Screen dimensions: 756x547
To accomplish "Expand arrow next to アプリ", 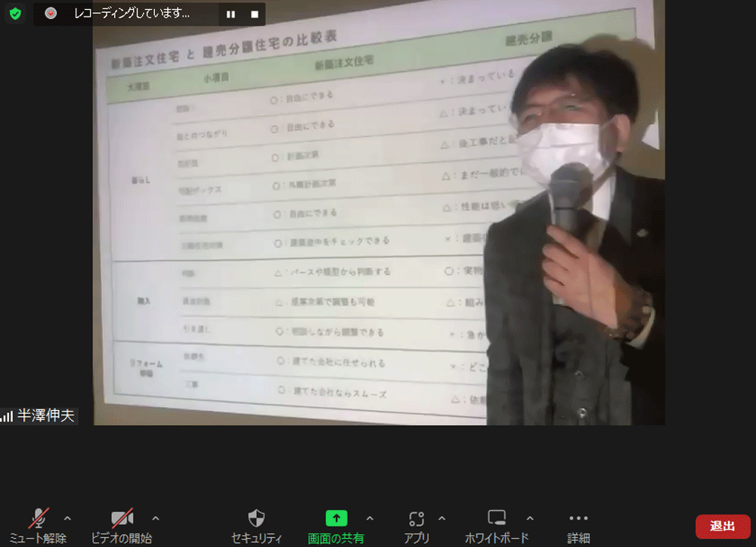I will (x=442, y=518).
